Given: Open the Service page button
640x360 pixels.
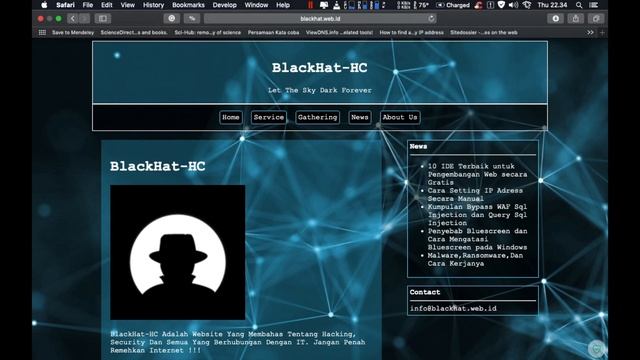Looking at the screenshot, I should coord(269,117).
